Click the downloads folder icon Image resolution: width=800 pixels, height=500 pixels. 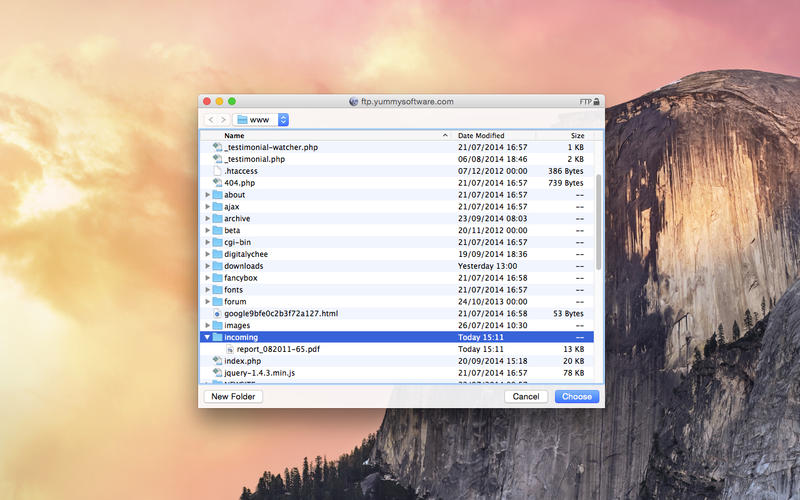[217, 266]
